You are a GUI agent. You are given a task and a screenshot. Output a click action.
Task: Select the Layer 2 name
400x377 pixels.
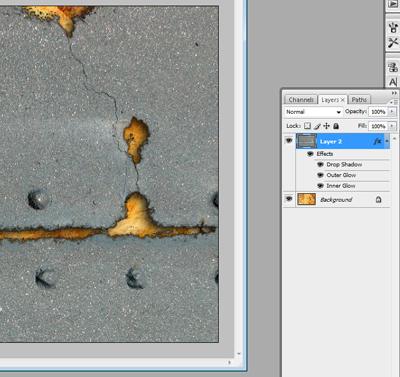pyautogui.click(x=331, y=142)
